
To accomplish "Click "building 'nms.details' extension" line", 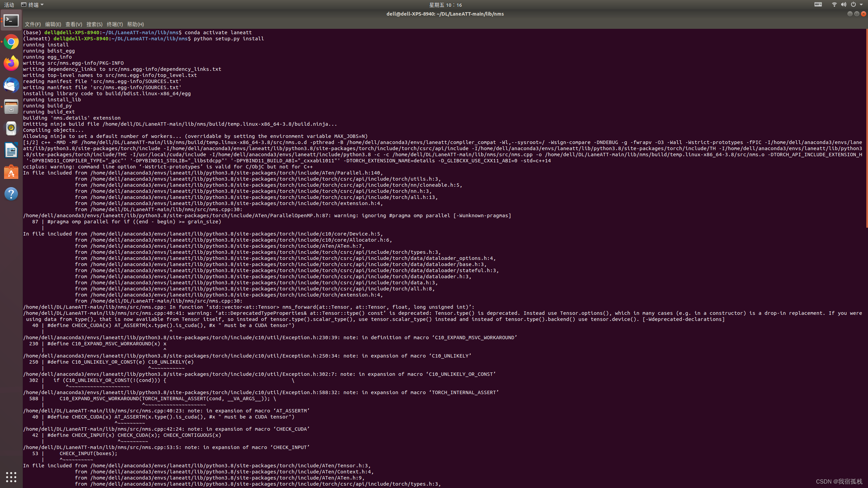I will point(72,118).
